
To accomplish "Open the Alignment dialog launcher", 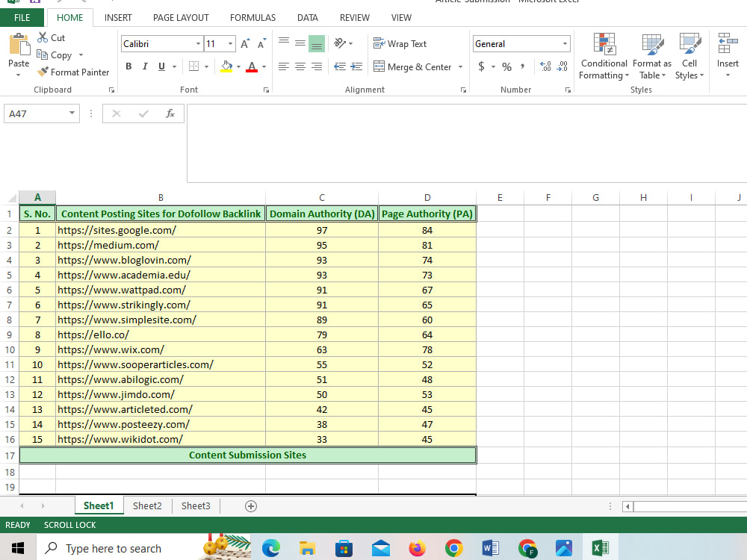I will (464, 90).
